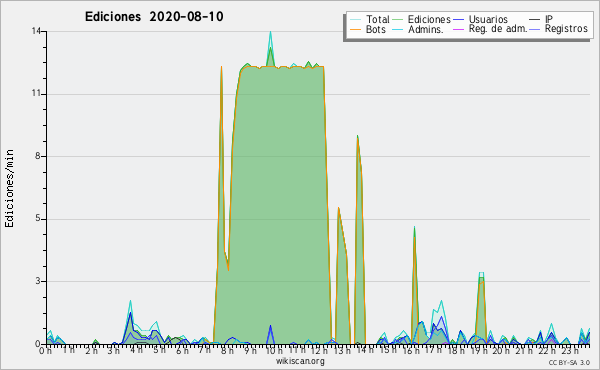Click the 'wikiscan.org' caption
Image resolution: width=600 pixels, height=370 pixels.
300,361
